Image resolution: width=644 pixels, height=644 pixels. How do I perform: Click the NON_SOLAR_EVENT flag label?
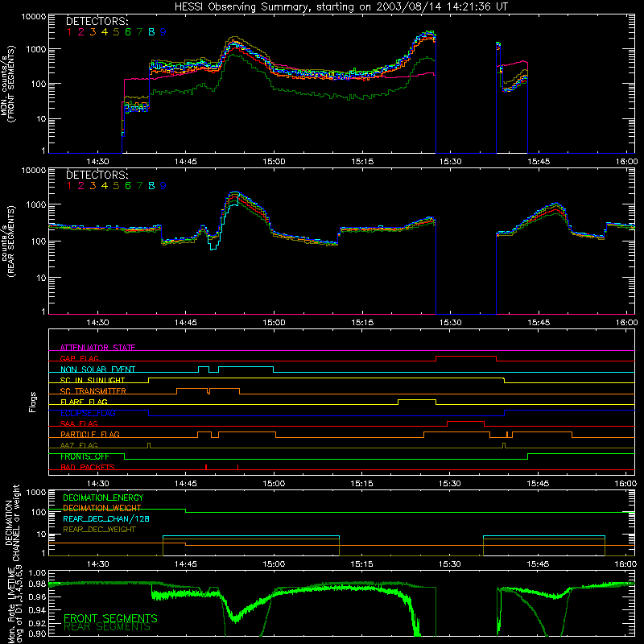click(x=97, y=369)
